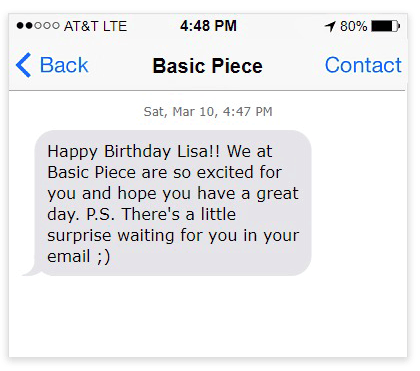Tap the word 'email' in the message
This screenshot has height=371, width=420.
click(69, 256)
